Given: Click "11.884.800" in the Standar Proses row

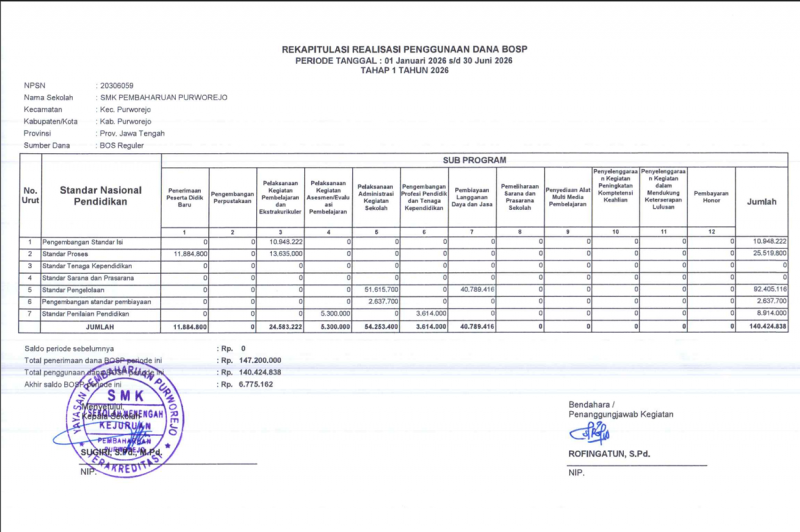Looking at the screenshot, I should [x=190, y=254].
